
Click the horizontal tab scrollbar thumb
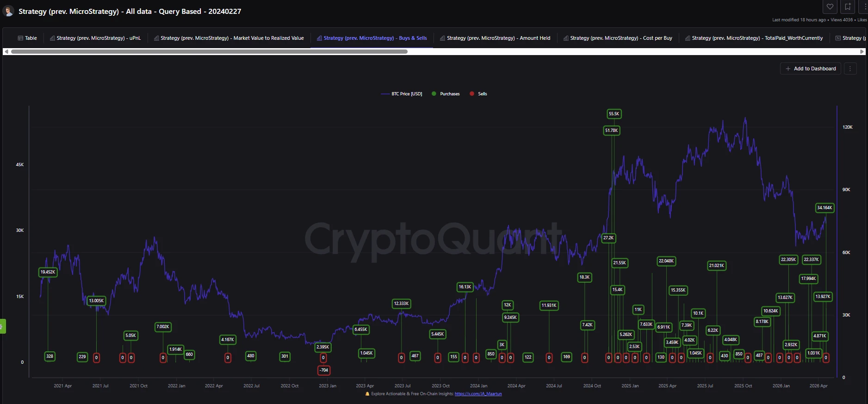pos(209,51)
